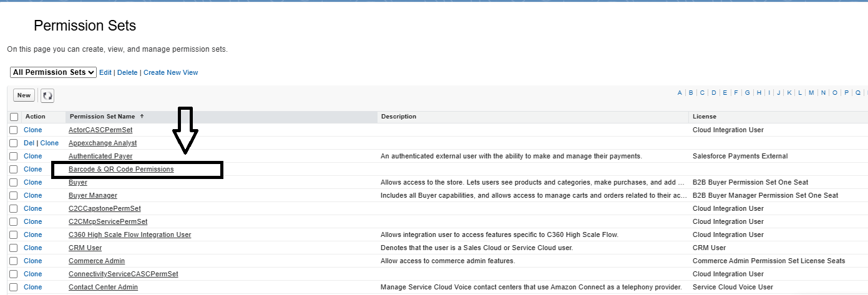This screenshot has height=295, width=868.
Task: Filter list by letter Q
Action: point(858,93)
